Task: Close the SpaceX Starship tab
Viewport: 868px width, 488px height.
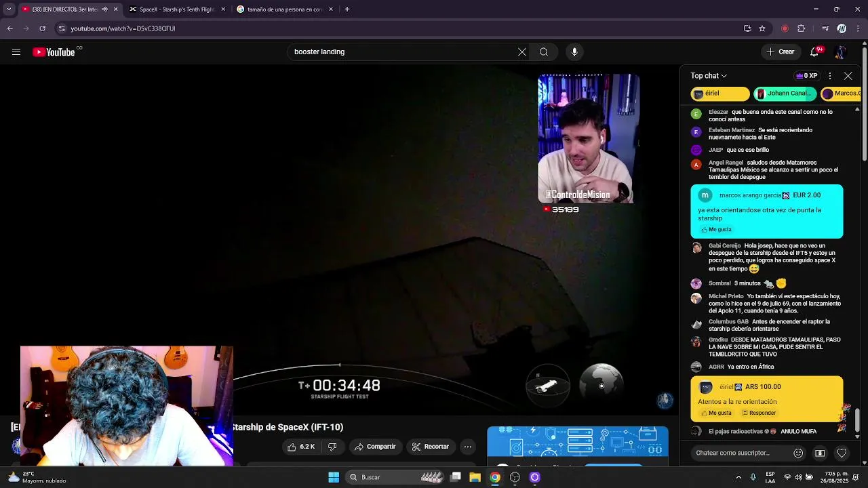Action: (x=223, y=9)
